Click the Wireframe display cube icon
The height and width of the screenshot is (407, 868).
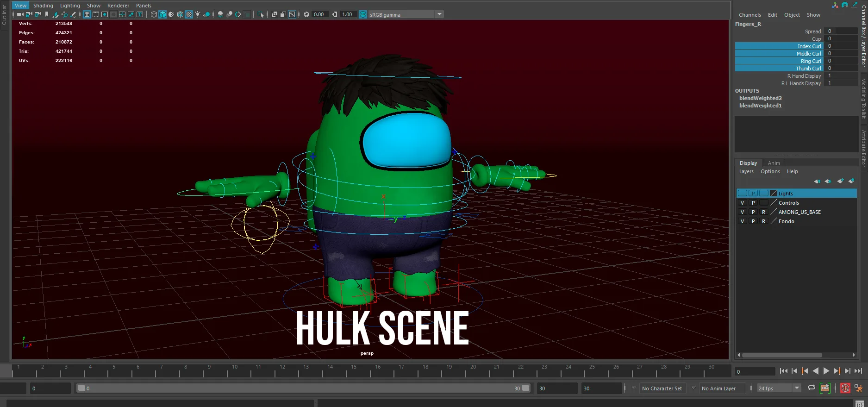point(154,14)
